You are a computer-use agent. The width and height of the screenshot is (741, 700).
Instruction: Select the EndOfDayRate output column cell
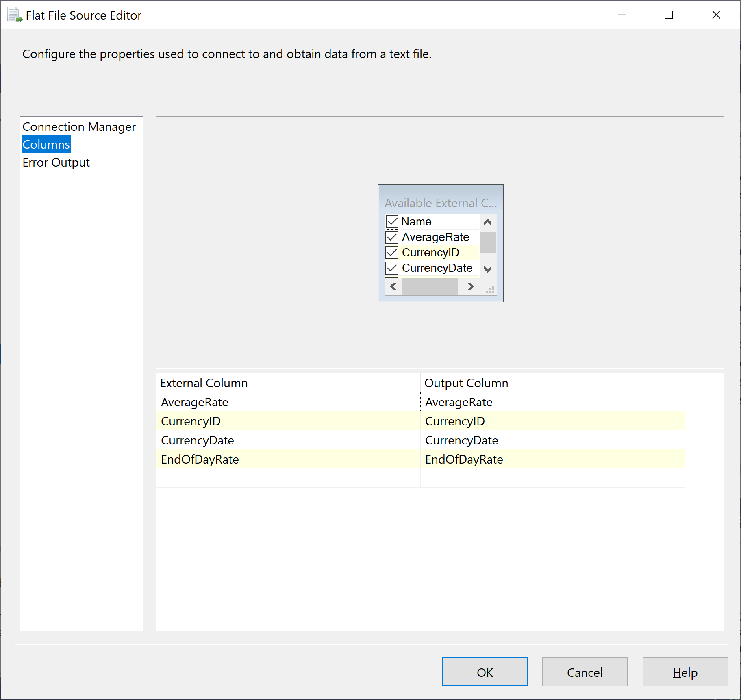[464, 459]
